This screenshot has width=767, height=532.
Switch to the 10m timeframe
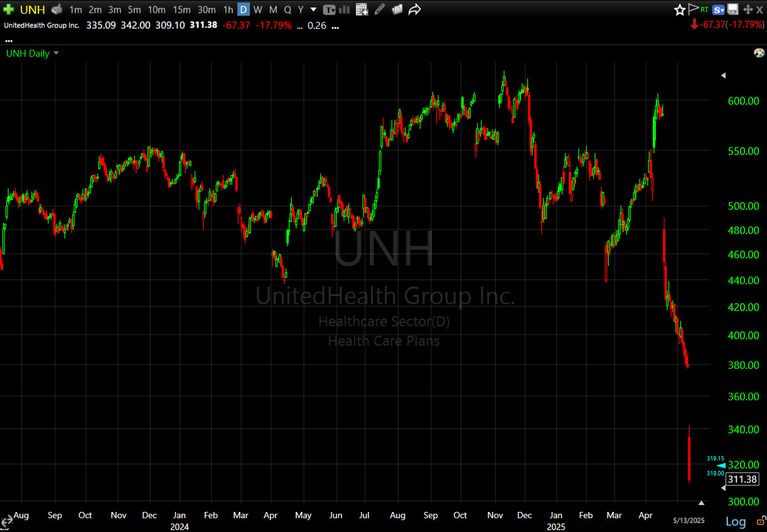156,9
